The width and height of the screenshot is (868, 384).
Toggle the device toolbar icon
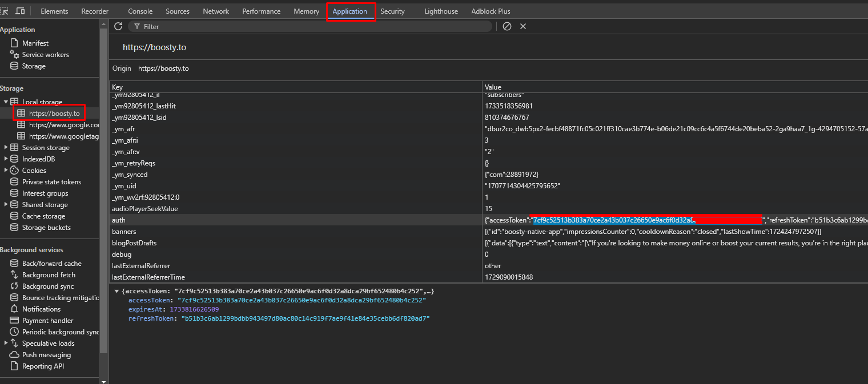click(x=20, y=11)
